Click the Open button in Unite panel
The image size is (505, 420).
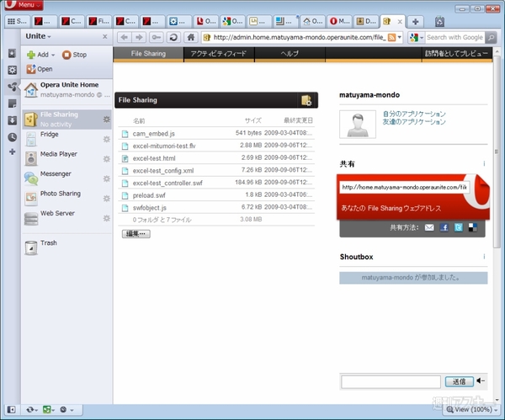point(40,69)
